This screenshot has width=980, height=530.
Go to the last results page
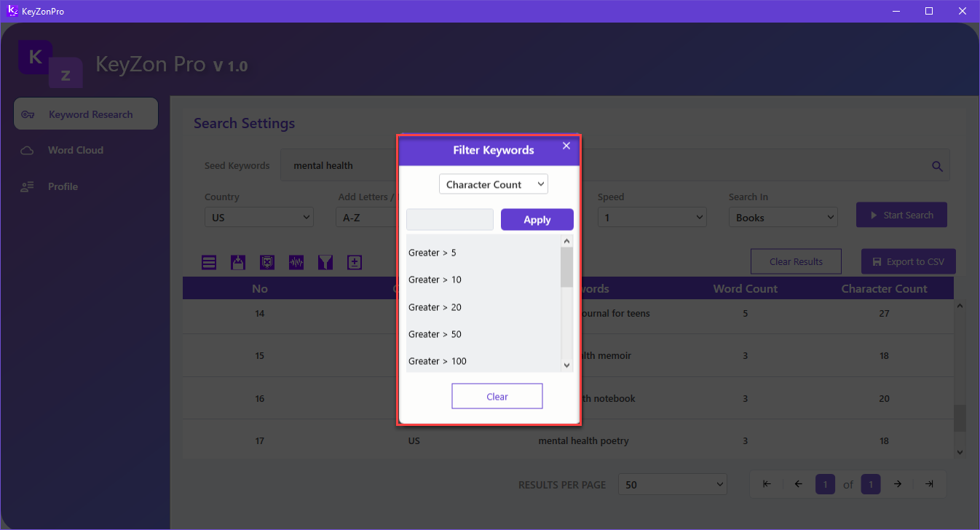point(929,484)
